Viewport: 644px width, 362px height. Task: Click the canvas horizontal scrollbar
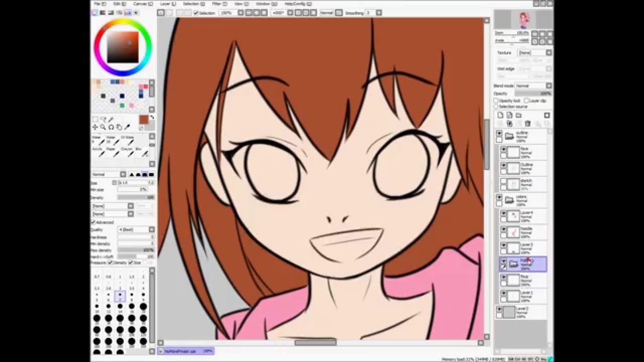pyautogui.click(x=315, y=342)
